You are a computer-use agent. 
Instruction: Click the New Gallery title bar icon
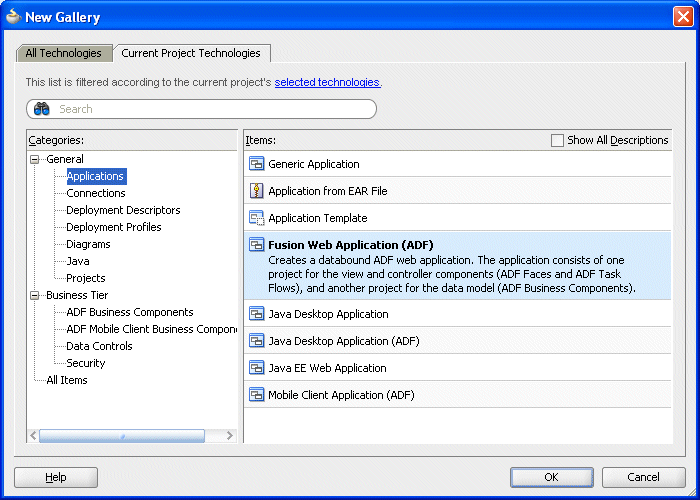14,17
